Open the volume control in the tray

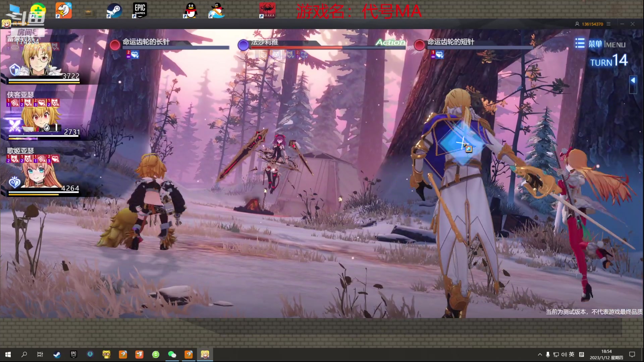coord(564,354)
